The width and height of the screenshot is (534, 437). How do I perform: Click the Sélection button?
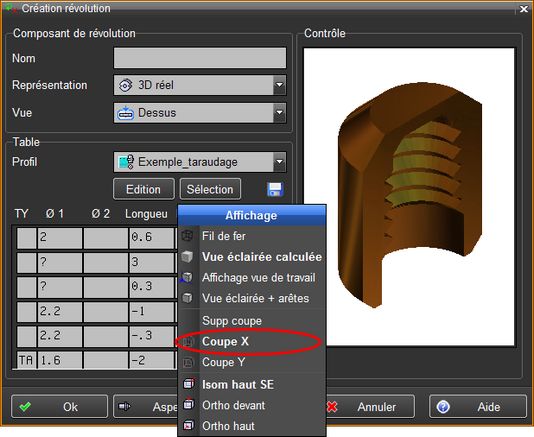coord(210,189)
